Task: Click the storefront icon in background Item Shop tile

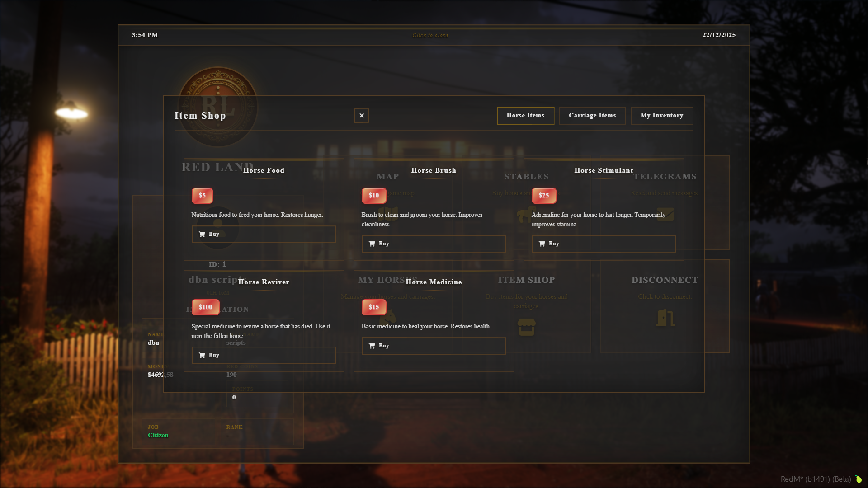Action: [x=526, y=327]
